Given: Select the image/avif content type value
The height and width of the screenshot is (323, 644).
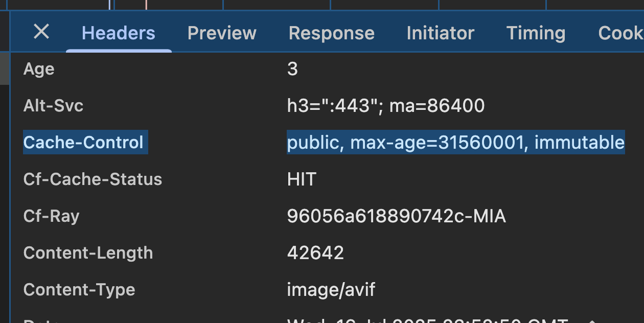Looking at the screenshot, I should point(331,289).
